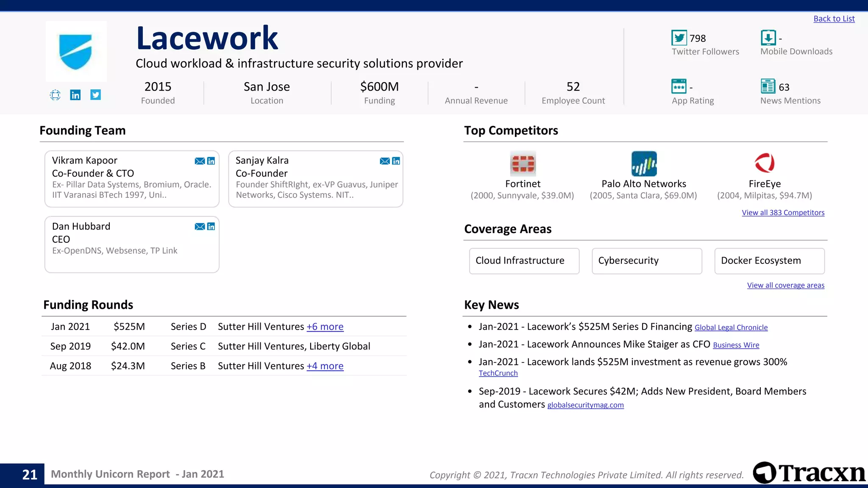The width and height of the screenshot is (868, 488).
Task: Open Dan Hubbard's LinkedIn icon
Action: (x=211, y=227)
